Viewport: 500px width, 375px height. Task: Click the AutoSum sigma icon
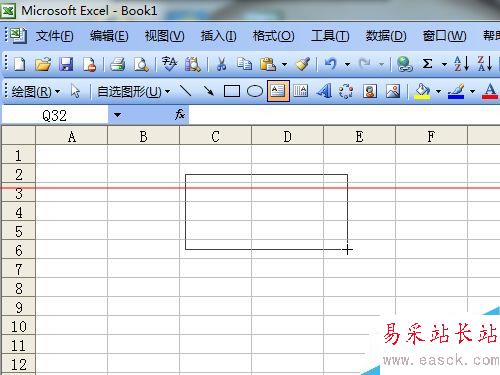(427, 63)
